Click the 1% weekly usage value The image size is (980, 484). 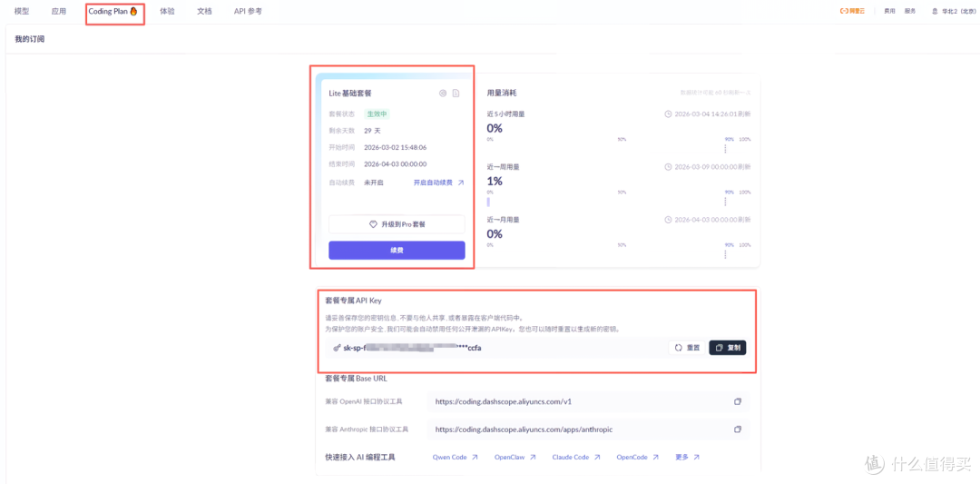495,182
